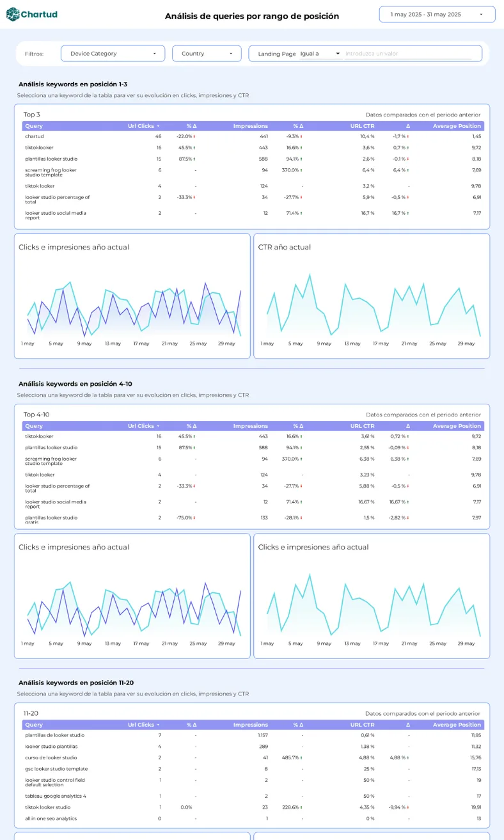The image size is (504, 840).
Task: Sort 11-20 table by Average Position header
Action: pyautogui.click(x=457, y=725)
